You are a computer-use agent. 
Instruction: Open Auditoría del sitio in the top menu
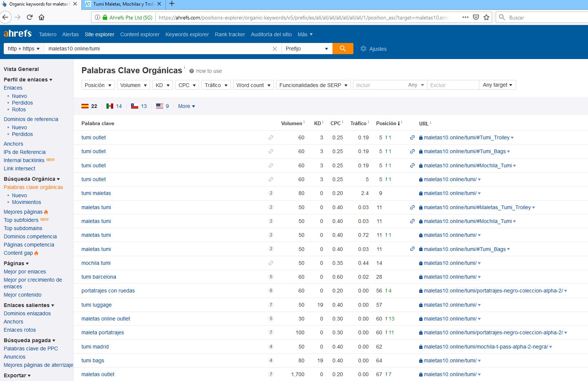point(271,34)
